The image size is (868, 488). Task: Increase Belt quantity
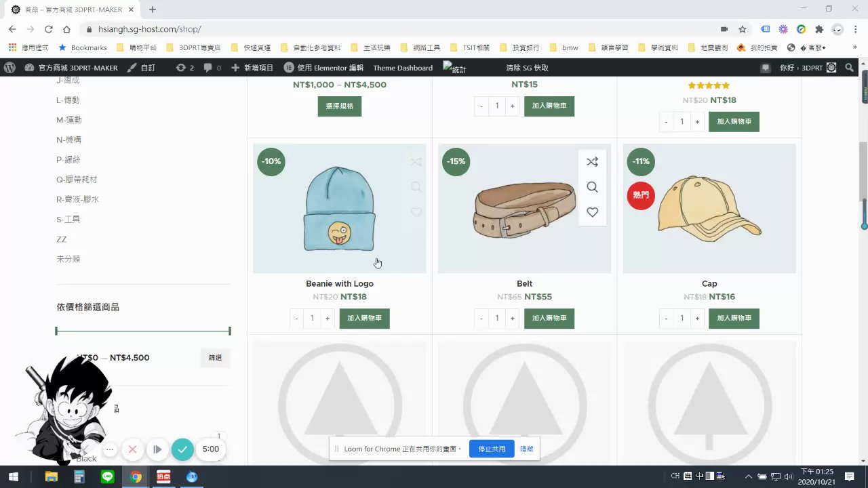click(x=513, y=319)
